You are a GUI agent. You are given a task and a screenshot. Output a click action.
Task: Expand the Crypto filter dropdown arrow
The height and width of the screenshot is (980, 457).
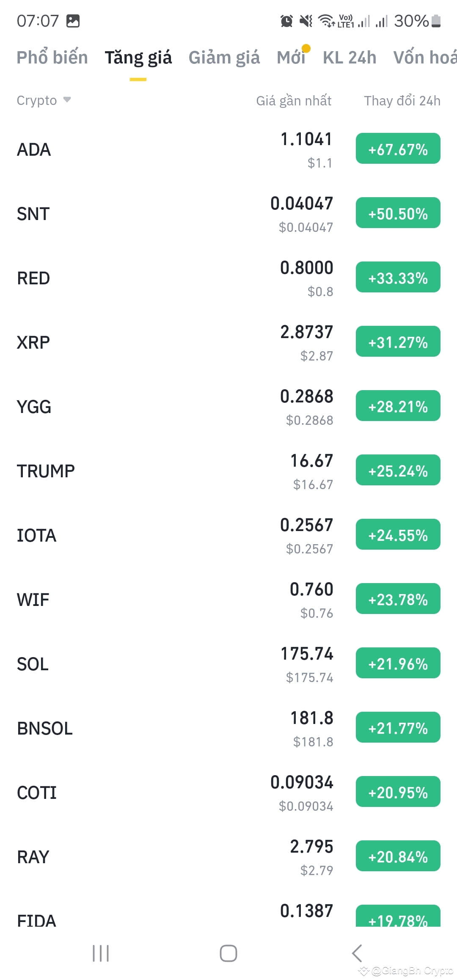pos(67,100)
